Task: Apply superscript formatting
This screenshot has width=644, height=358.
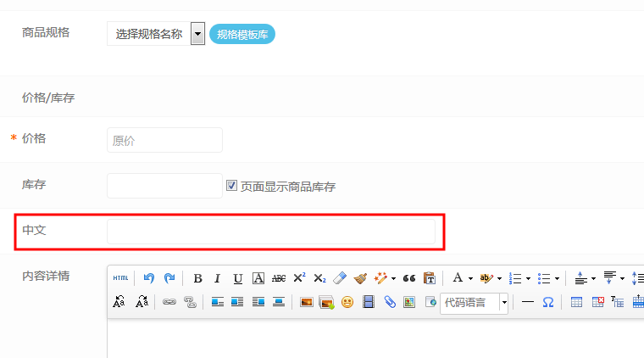Action: click(x=299, y=278)
